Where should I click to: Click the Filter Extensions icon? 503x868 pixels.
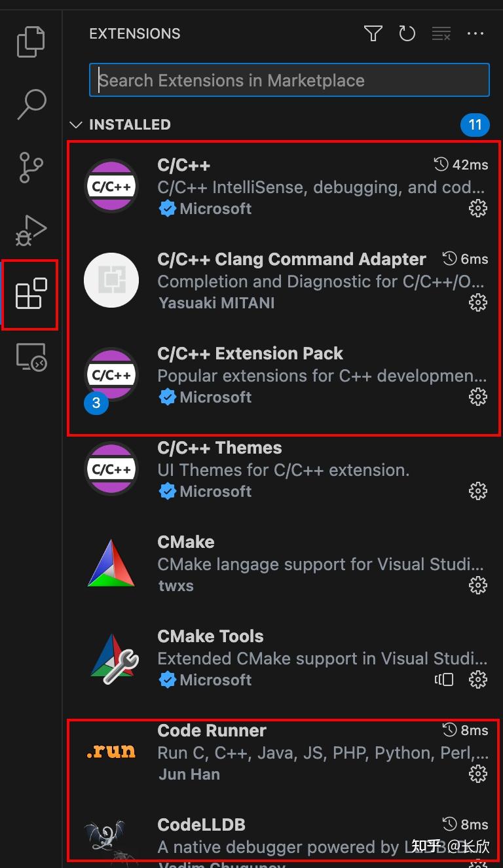[x=373, y=33]
